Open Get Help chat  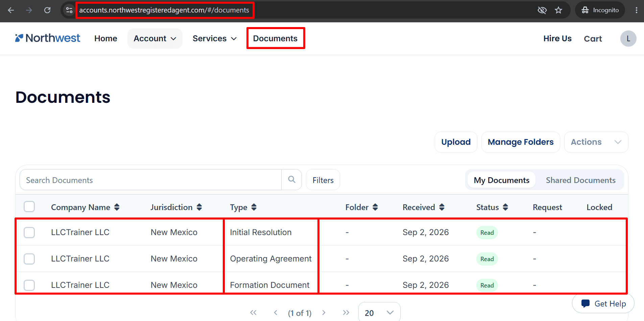tap(603, 304)
